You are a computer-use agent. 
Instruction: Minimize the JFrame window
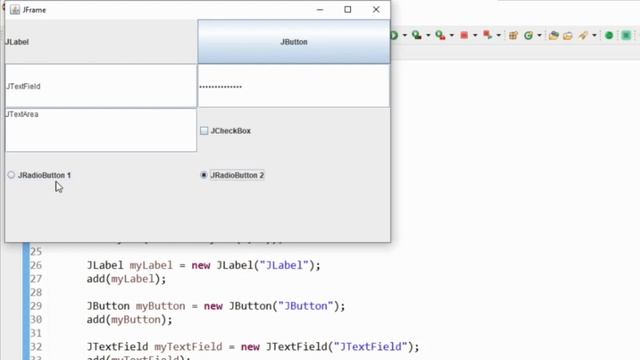click(320, 9)
